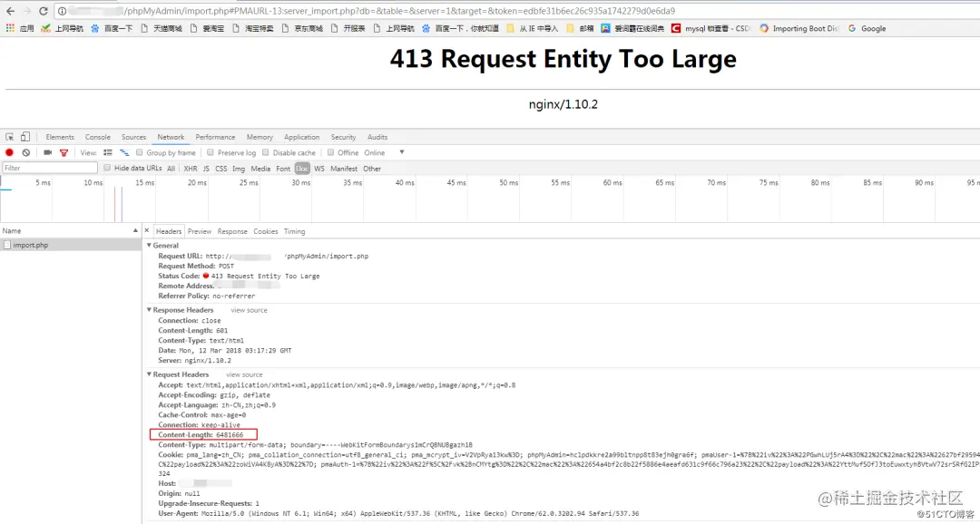Open the Online throttling dropdown arrow

[402, 152]
